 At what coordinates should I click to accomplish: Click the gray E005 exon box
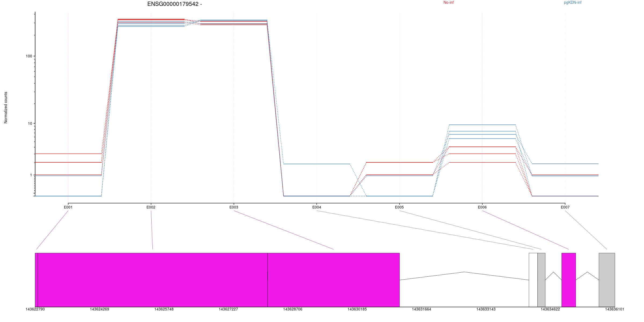(541, 280)
